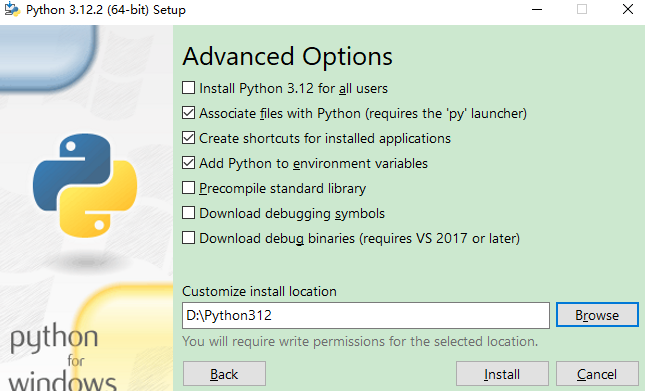Uncheck Add Python to environment variables
Image resolution: width=645 pixels, height=391 pixels.
[x=188, y=163]
